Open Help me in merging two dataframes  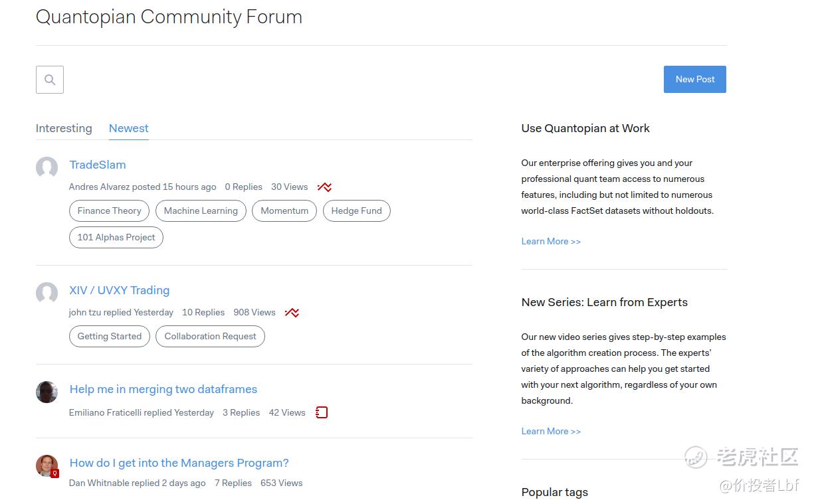pyautogui.click(x=163, y=389)
